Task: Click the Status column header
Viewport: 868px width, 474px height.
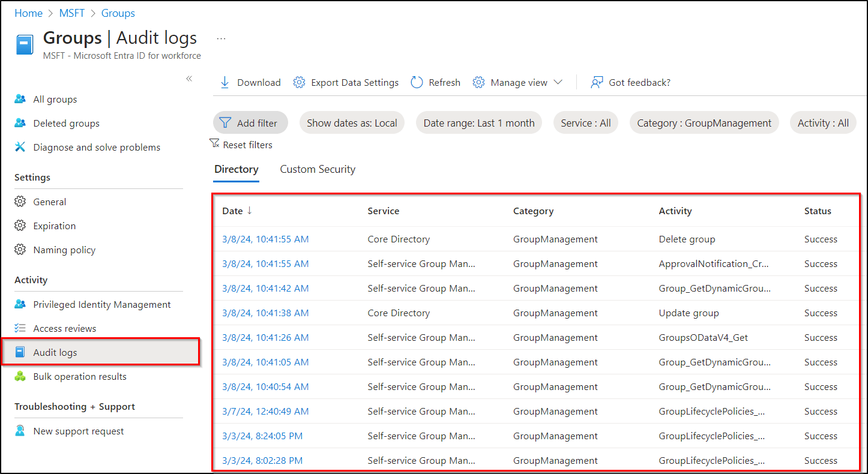Action: click(x=818, y=211)
